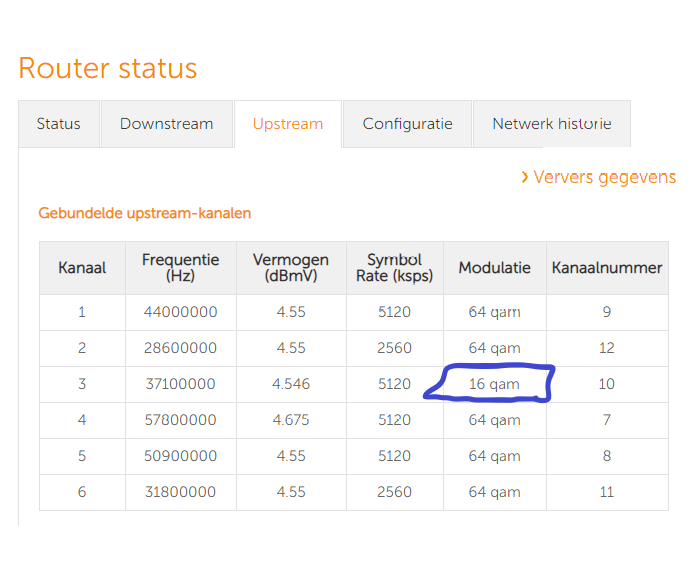
Task: Click the Ververs gegevens link
Action: [604, 177]
